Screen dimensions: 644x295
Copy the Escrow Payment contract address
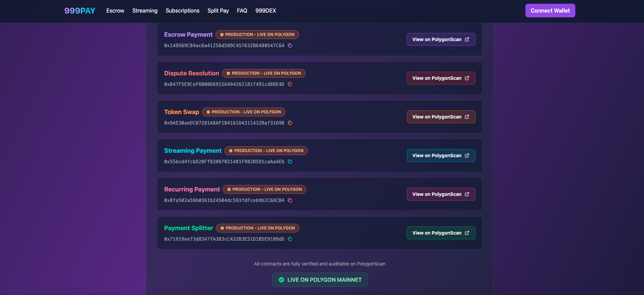tap(290, 45)
